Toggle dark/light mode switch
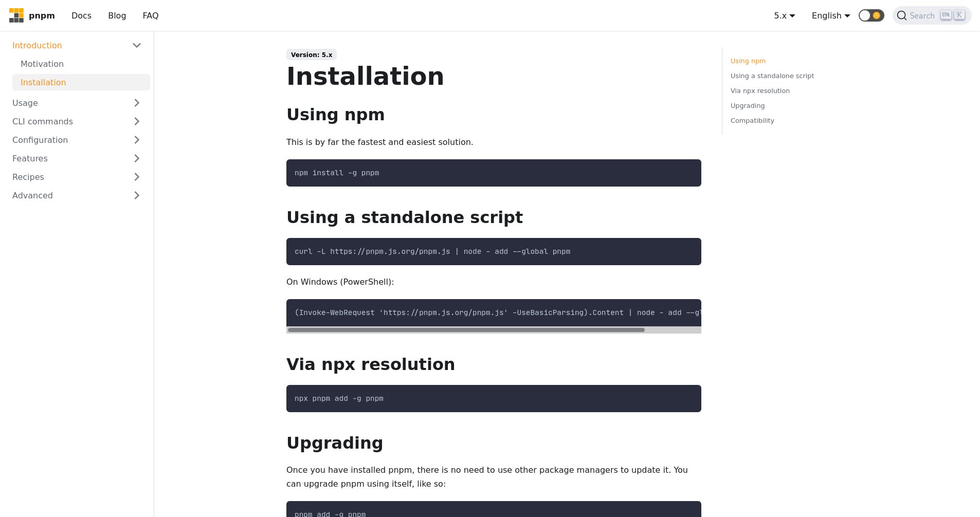The image size is (980, 517). [872, 15]
